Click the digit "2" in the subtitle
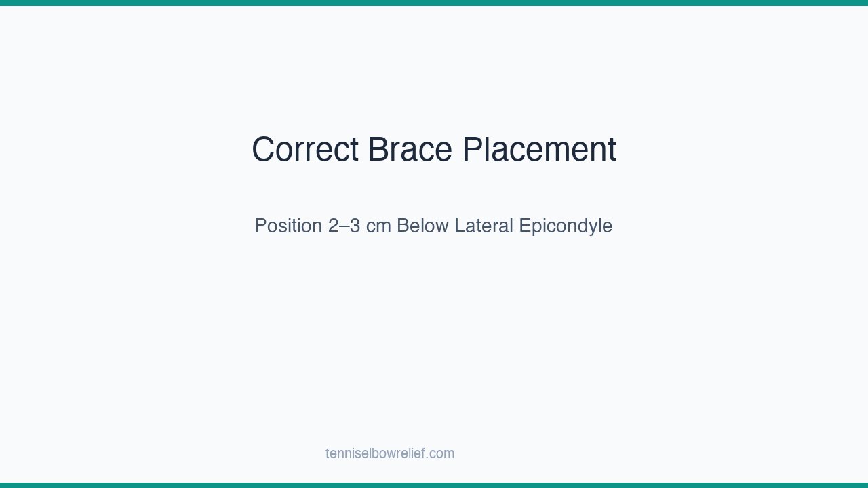 point(333,226)
